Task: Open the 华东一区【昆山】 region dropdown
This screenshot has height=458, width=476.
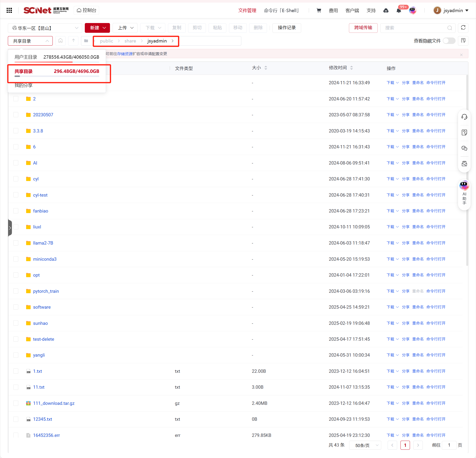Action: [45, 28]
